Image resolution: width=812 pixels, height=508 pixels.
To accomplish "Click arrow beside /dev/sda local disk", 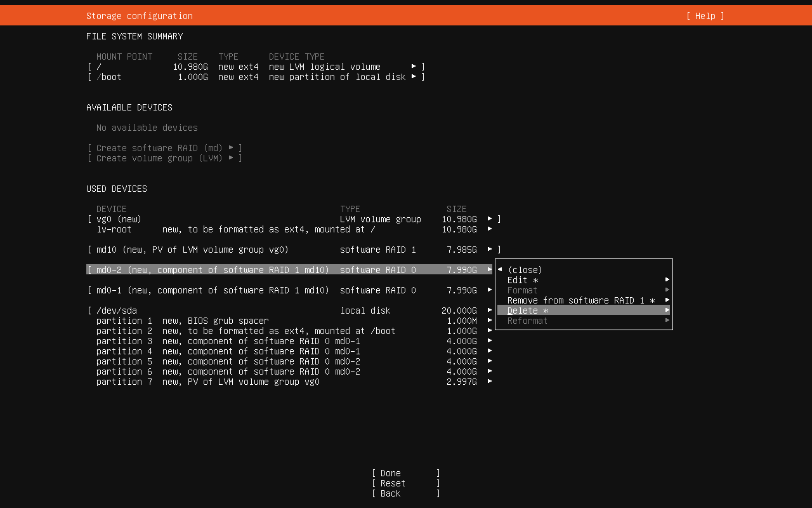I will [x=490, y=311].
